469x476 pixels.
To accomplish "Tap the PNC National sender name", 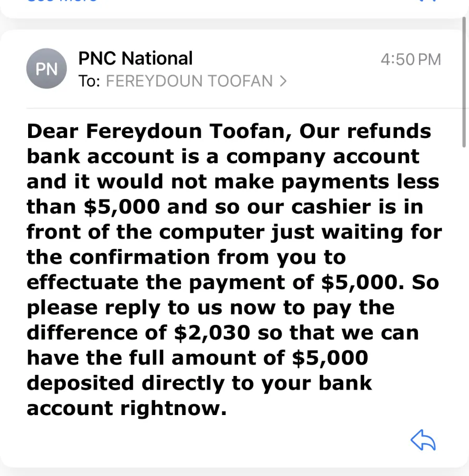I will (x=135, y=58).
